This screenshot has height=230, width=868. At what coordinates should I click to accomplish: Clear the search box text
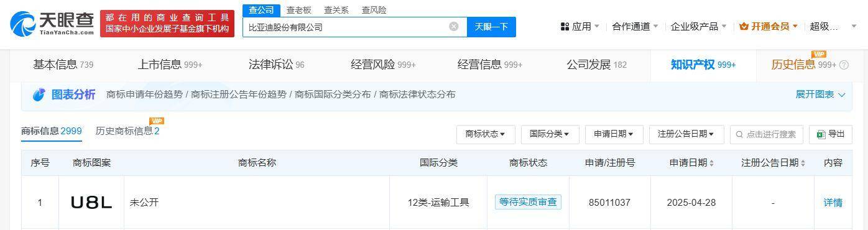click(454, 27)
